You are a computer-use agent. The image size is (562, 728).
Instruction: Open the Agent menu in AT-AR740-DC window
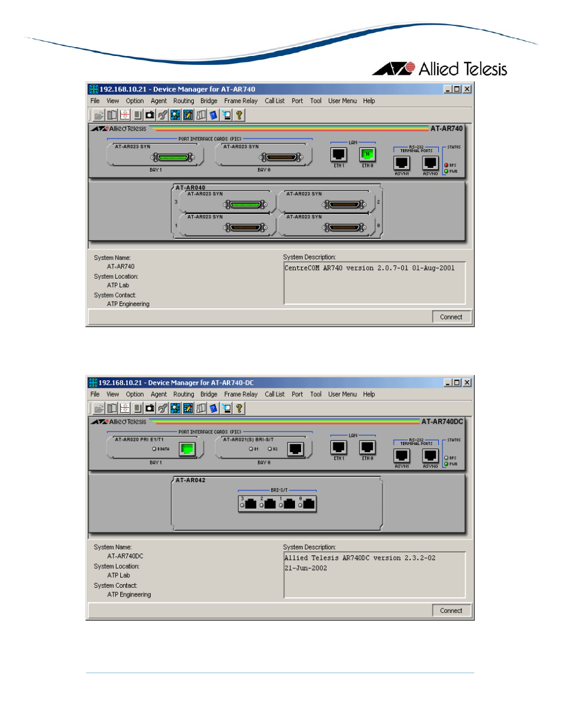click(158, 394)
